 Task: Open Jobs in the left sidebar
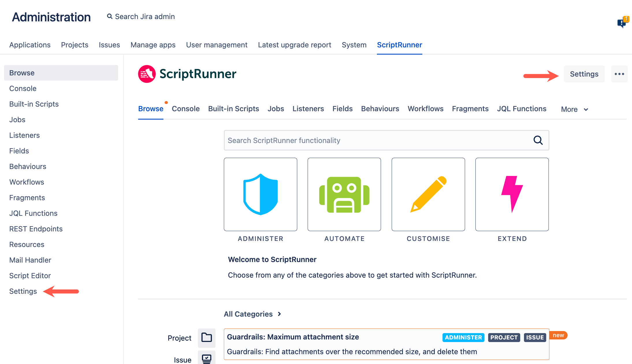coord(17,120)
